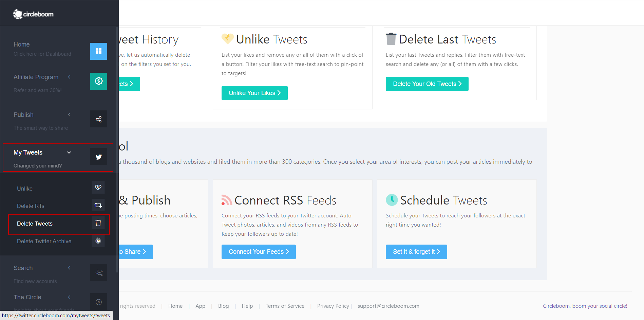Click the retweet icon beside Delete RTs

point(98,205)
